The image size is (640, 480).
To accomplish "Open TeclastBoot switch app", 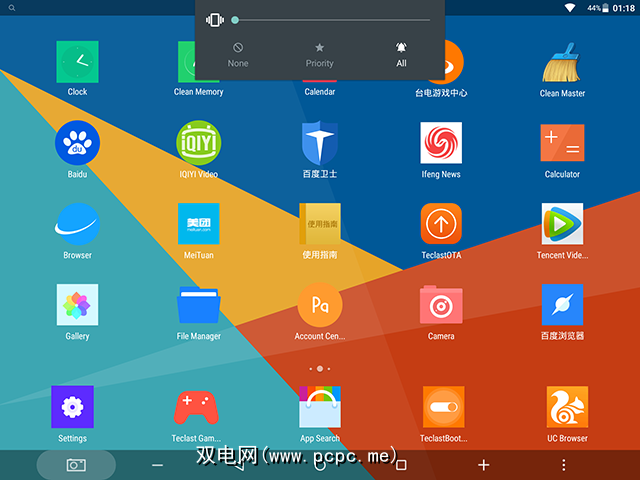I will pyautogui.click(x=444, y=407).
